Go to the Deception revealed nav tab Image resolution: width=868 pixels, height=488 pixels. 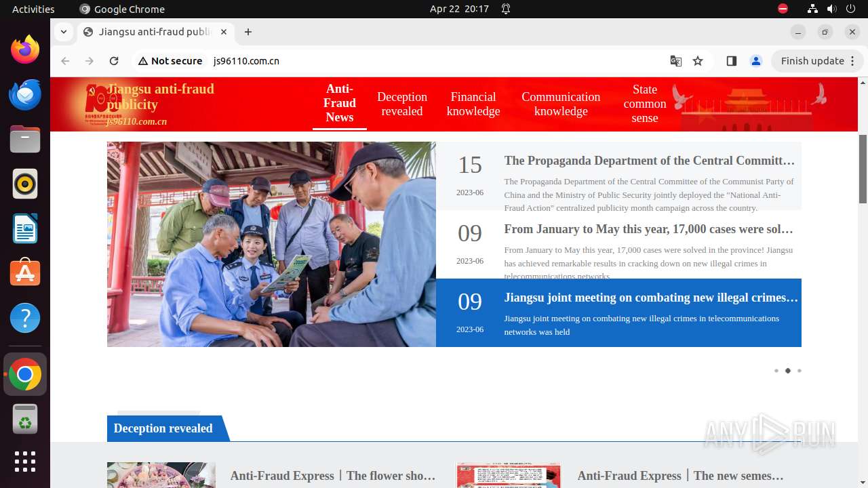(x=402, y=104)
